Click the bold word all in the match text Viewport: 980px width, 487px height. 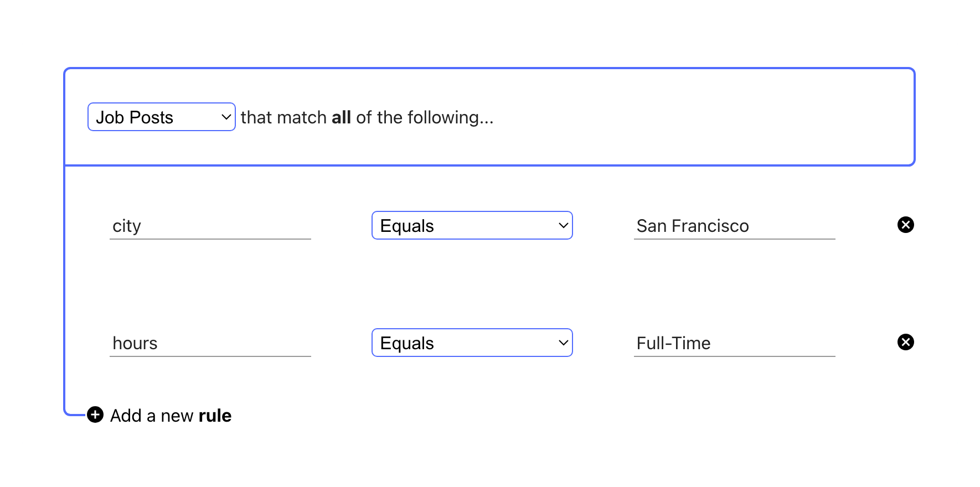342,117
